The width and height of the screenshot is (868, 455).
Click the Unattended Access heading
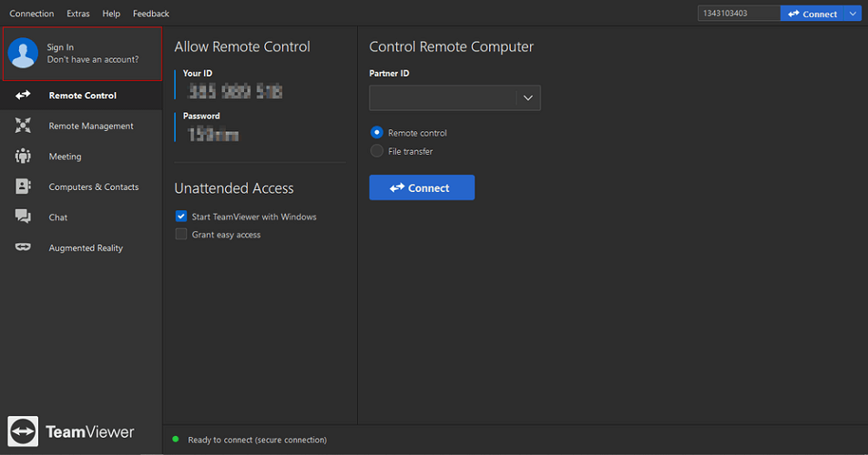click(234, 188)
